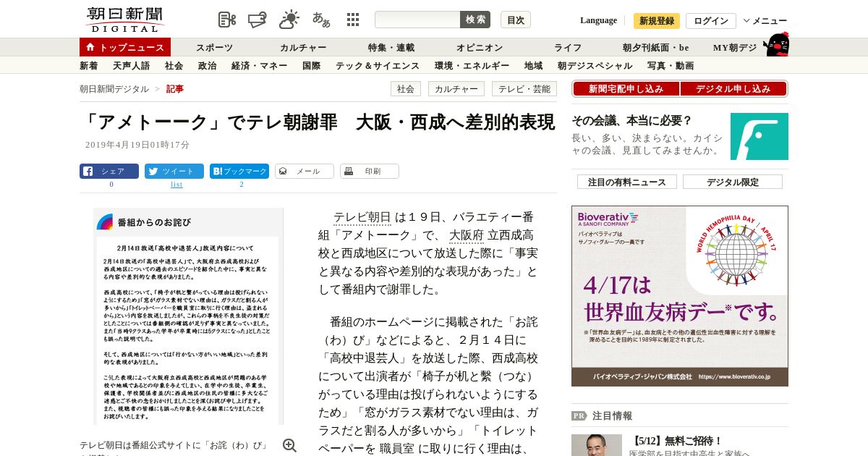Click the mail envelope icon
This screenshot has height=456, width=868.
[283, 172]
